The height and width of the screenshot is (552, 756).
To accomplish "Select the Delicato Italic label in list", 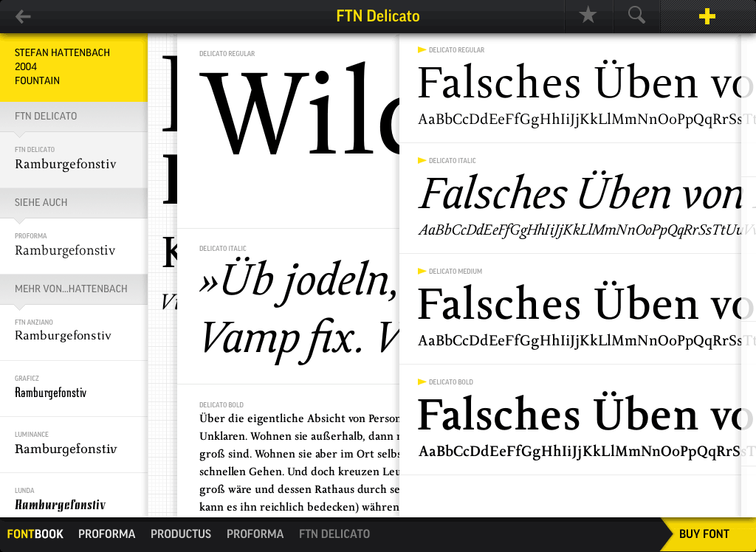I will pyautogui.click(x=453, y=161).
